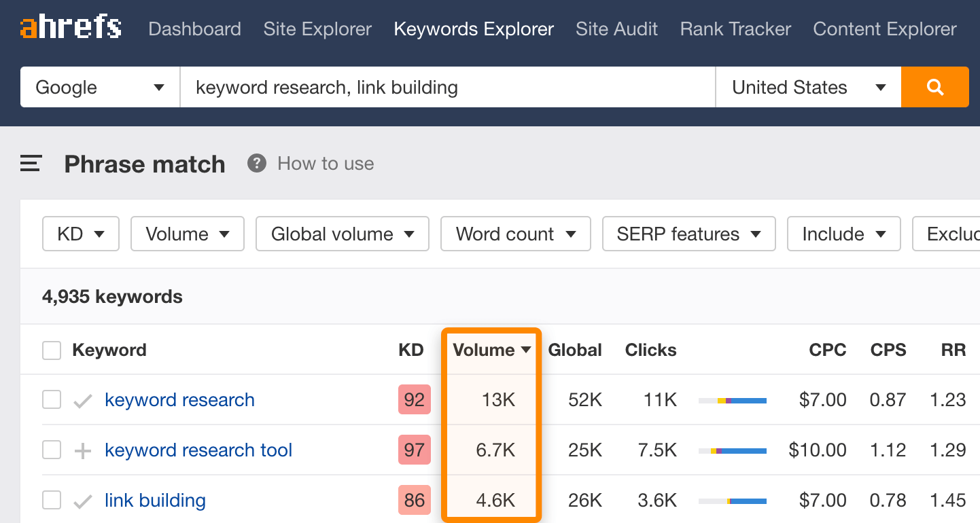
Task: Open the Google search engine dropdown
Action: tap(99, 87)
